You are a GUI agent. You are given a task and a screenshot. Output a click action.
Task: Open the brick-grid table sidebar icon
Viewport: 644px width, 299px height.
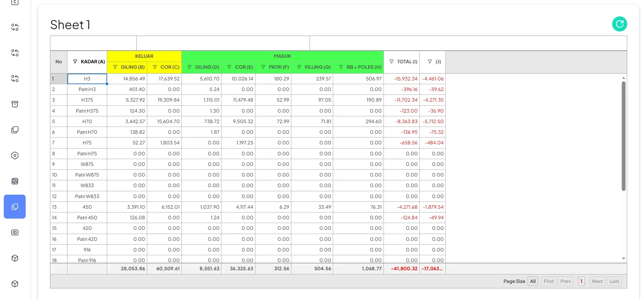15,181
